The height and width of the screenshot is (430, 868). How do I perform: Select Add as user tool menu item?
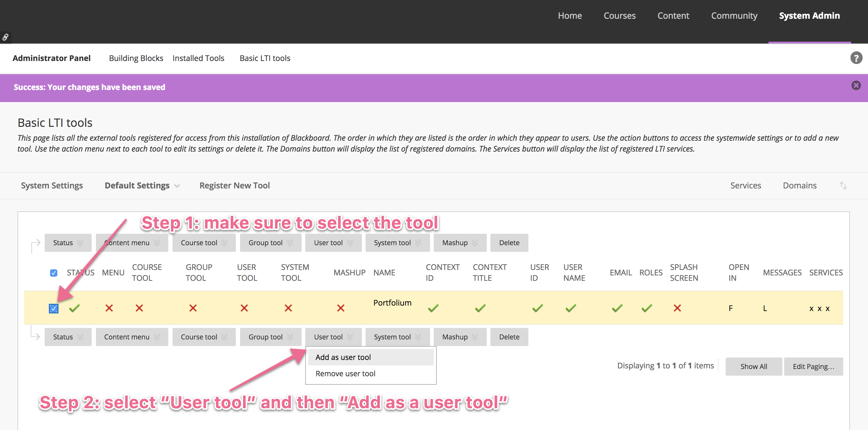coord(343,357)
